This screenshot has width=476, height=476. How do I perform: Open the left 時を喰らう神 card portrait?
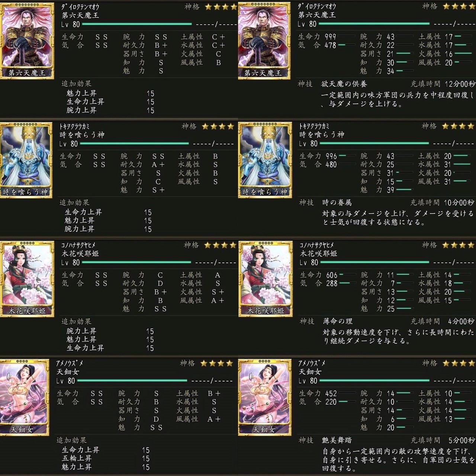pyautogui.click(x=26, y=160)
